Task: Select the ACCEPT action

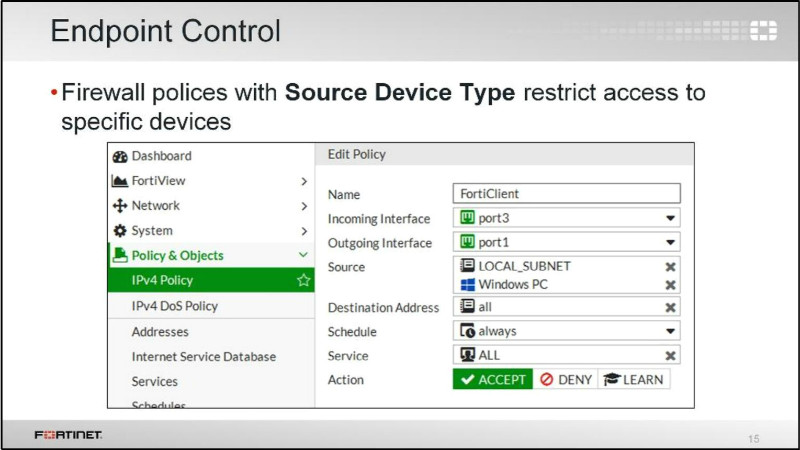Action: pos(493,379)
